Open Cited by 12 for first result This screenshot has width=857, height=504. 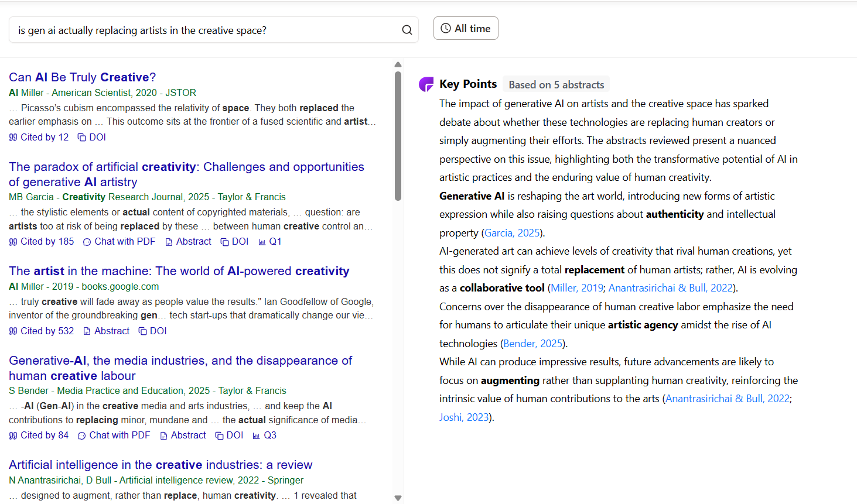pyautogui.click(x=39, y=137)
